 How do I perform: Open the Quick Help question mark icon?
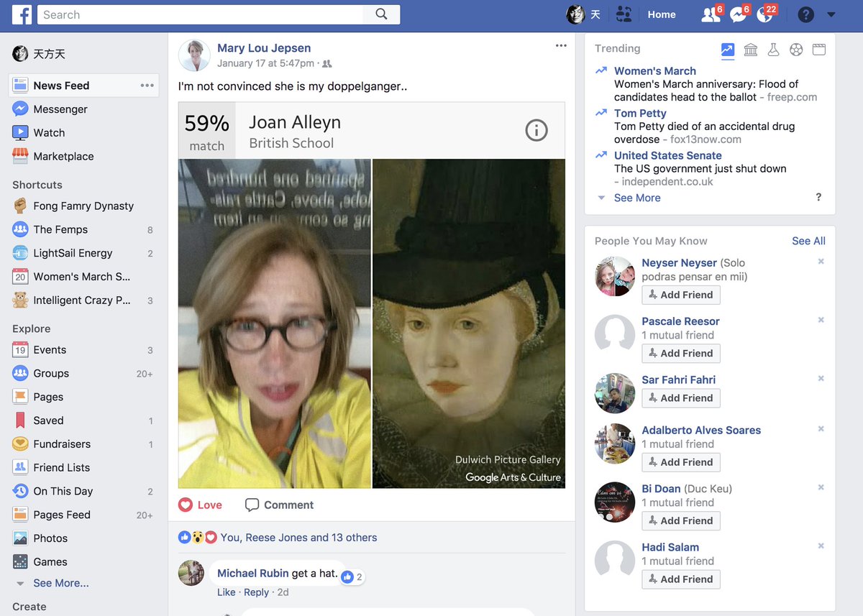click(805, 14)
